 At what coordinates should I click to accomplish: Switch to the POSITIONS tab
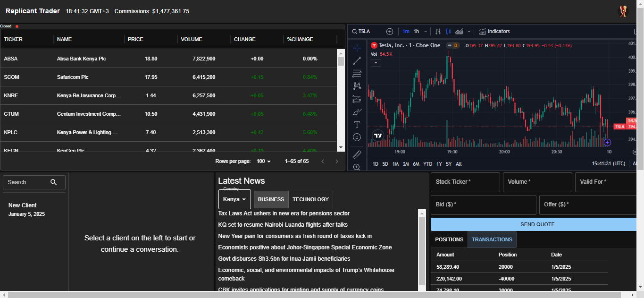[x=449, y=239]
